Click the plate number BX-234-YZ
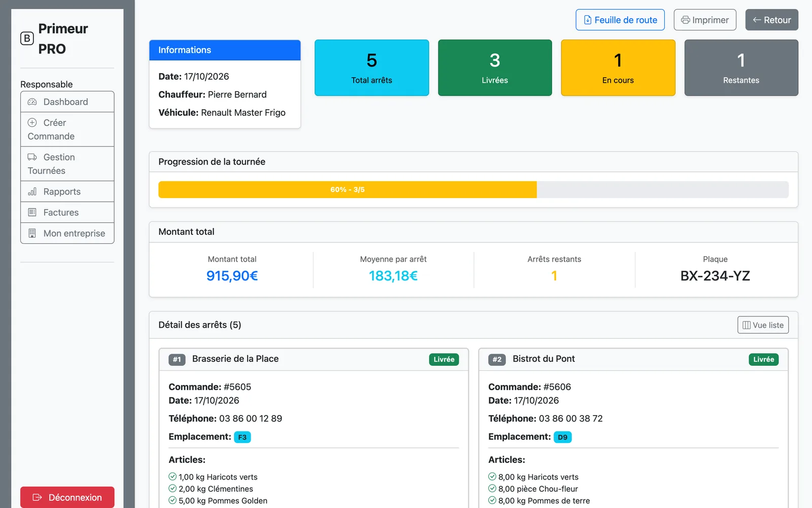Screen dimensions: 812x508 click(x=715, y=276)
